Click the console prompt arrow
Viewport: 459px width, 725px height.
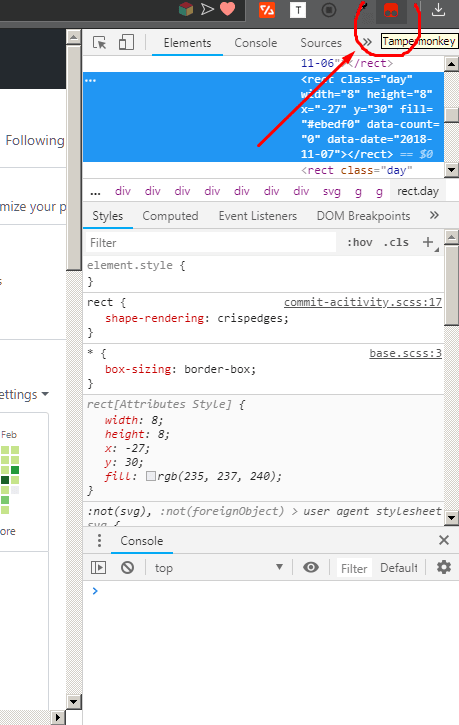pos(95,591)
